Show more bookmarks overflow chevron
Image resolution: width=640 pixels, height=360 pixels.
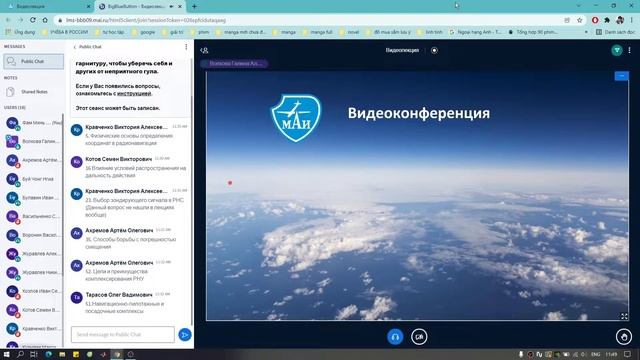(587, 32)
